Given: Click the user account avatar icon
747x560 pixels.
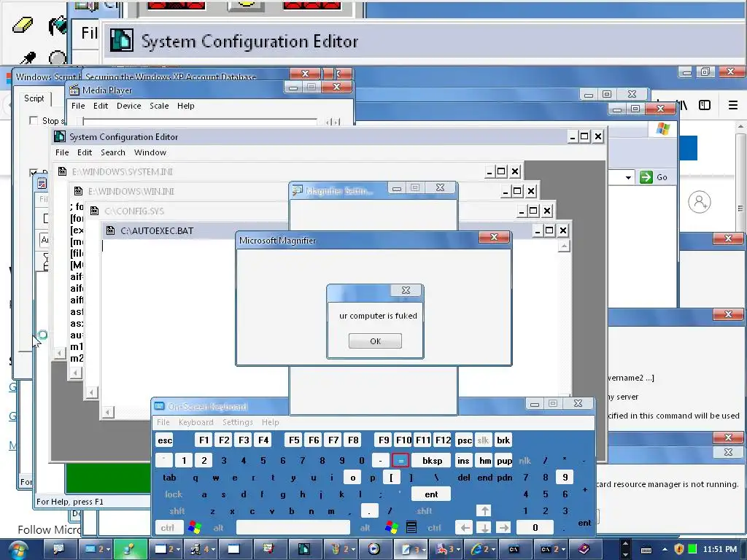Looking at the screenshot, I should [x=700, y=202].
